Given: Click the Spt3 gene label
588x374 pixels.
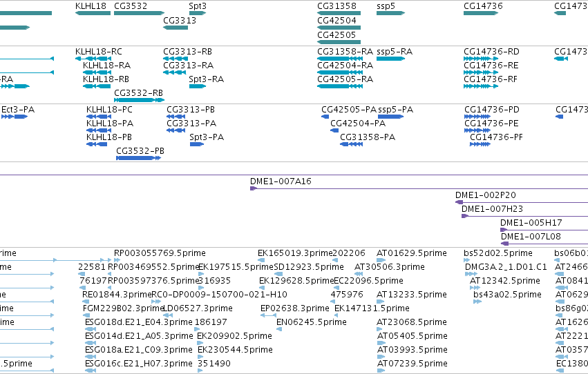Looking at the screenshot, I should click(x=198, y=6).
